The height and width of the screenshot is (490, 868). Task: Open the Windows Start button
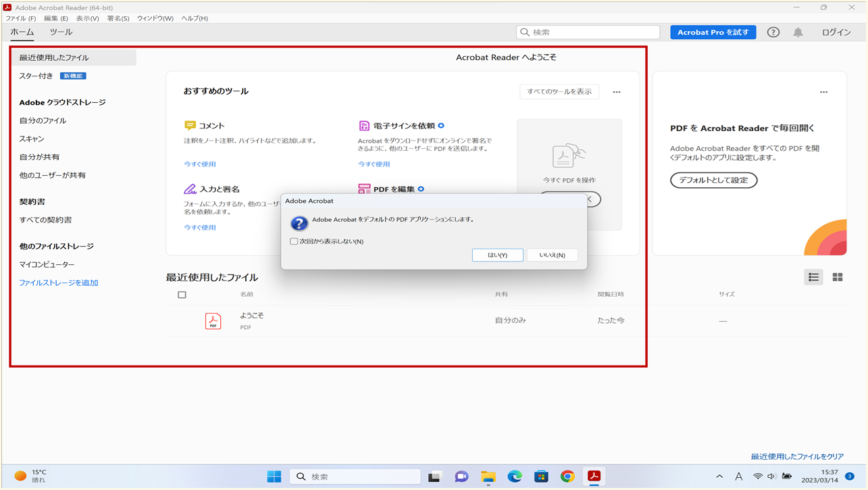pos(274,476)
